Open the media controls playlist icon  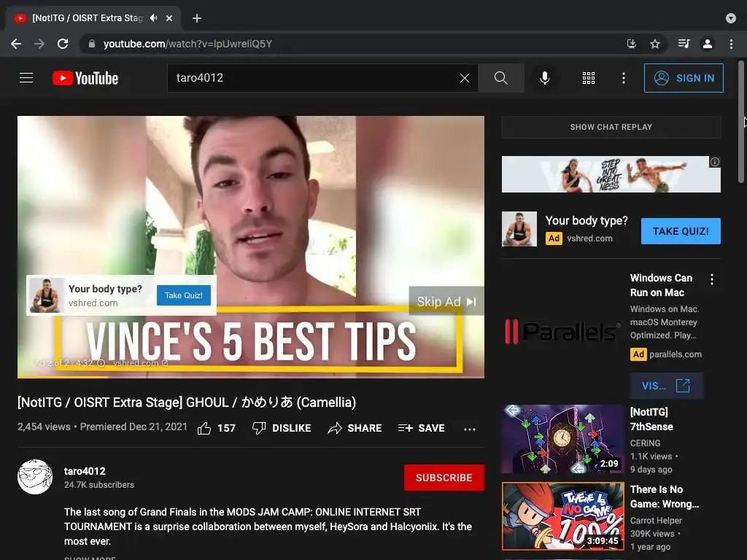[x=684, y=44]
